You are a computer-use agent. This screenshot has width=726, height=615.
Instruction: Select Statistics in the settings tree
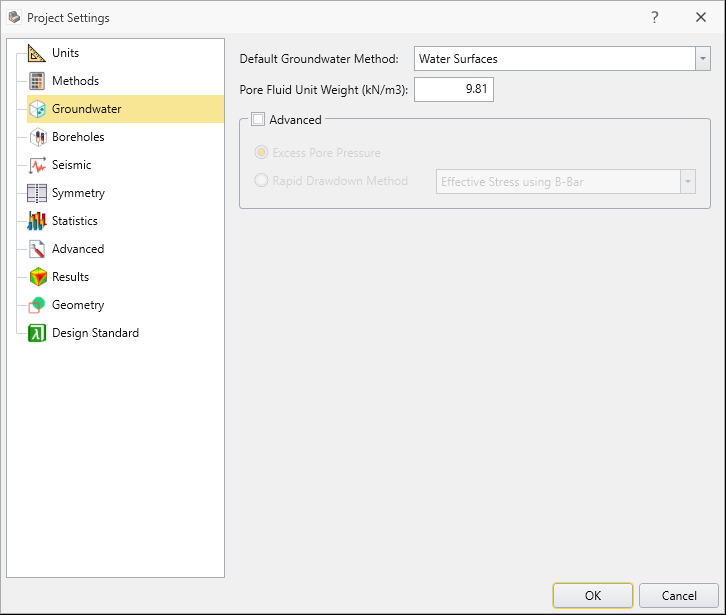coord(75,221)
